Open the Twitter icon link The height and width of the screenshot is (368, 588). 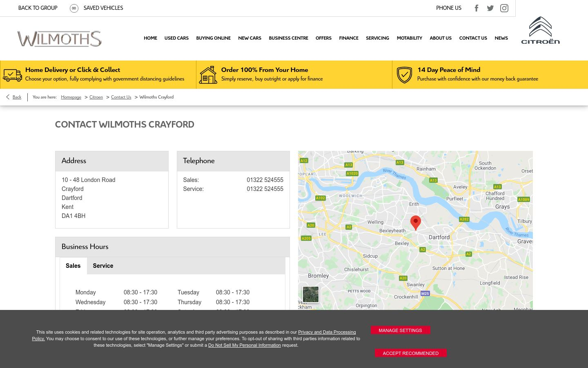point(490,8)
